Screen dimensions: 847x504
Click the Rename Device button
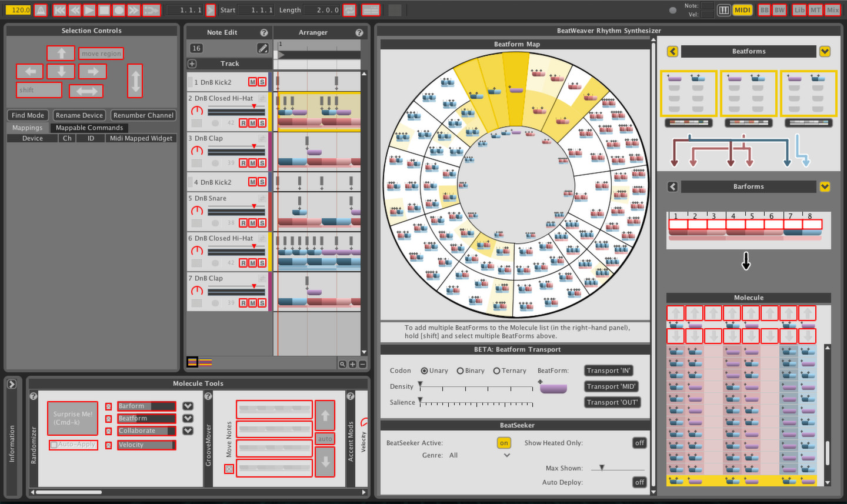tap(79, 115)
